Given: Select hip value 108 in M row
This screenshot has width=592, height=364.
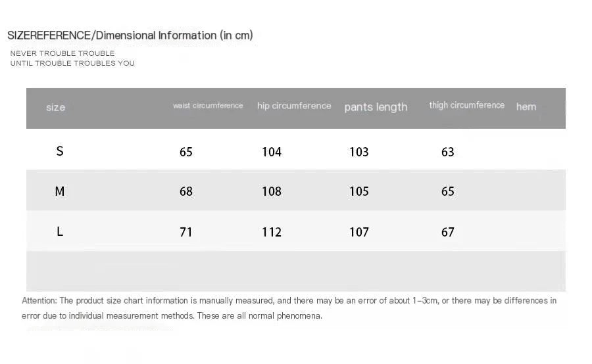Looking at the screenshot, I should 272,191.
